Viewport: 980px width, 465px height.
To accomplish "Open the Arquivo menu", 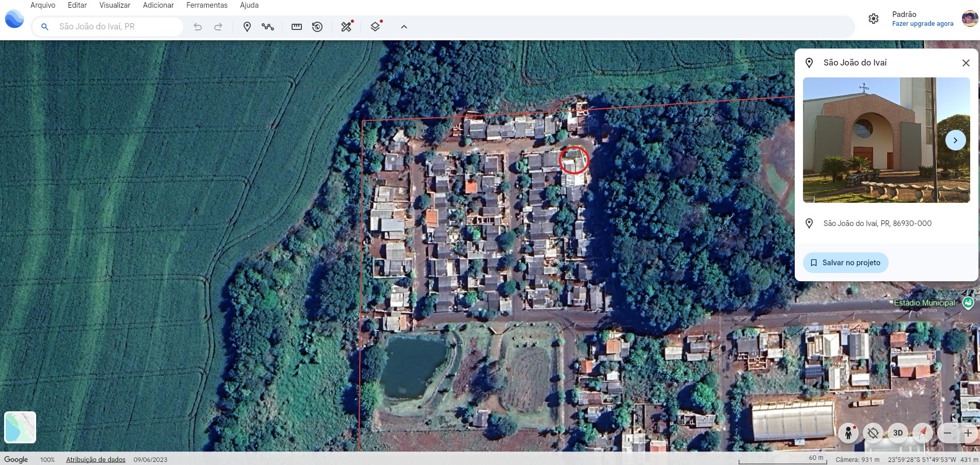I will [x=43, y=5].
